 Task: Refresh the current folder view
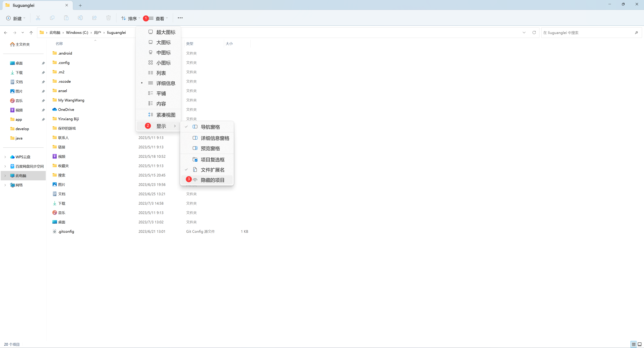(x=534, y=33)
